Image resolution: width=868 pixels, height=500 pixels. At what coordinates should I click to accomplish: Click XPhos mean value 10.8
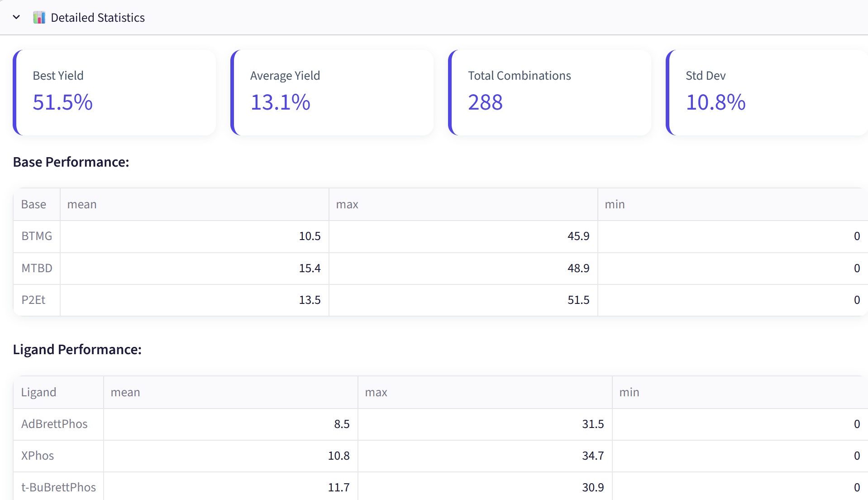(339, 456)
